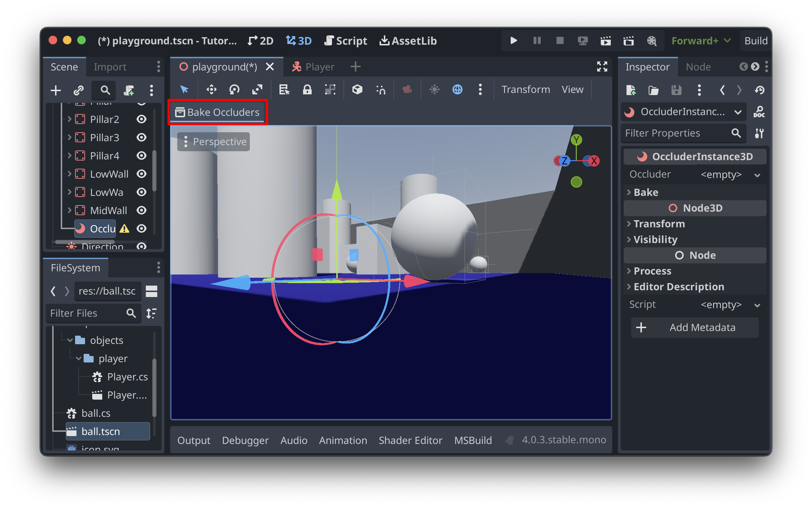This screenshot has width=812, height=509.
Task: Instantiate a child scene using the link icon
Action: (78, 90)
